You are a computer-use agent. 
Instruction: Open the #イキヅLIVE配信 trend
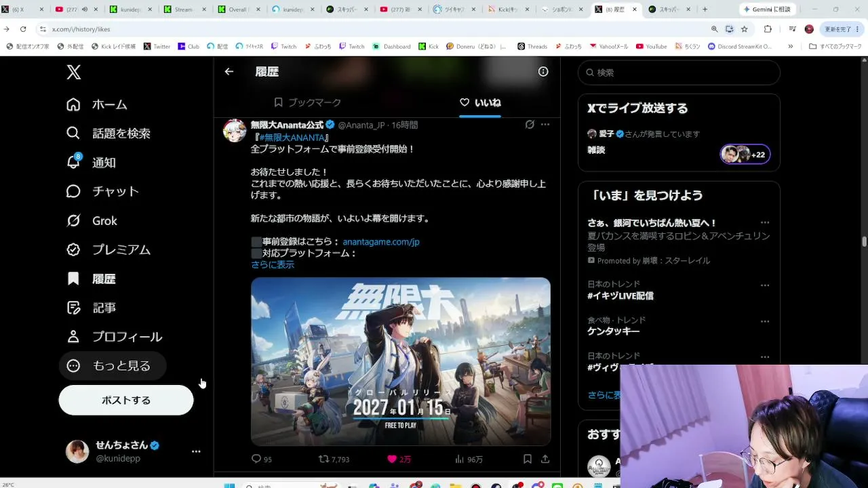tap(620, 296)
